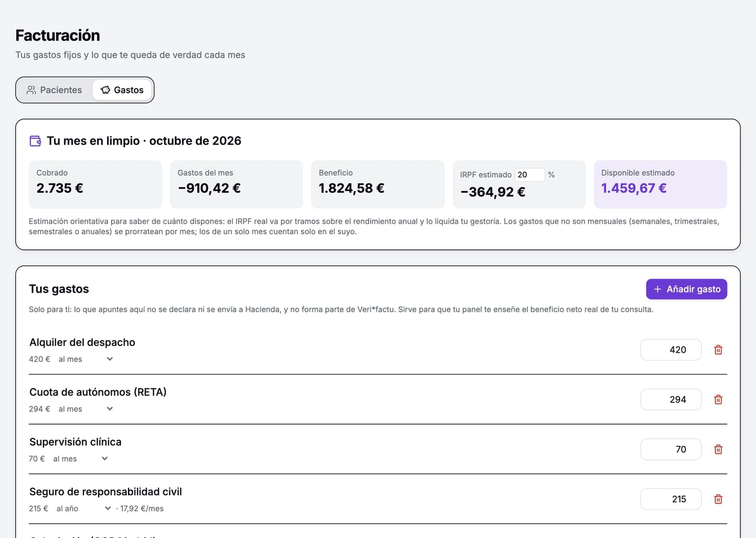Click the Gastos del mes value −910,42 €
Image resolution: width=756 pixels, height=538 pixels.
coord(209,188)
